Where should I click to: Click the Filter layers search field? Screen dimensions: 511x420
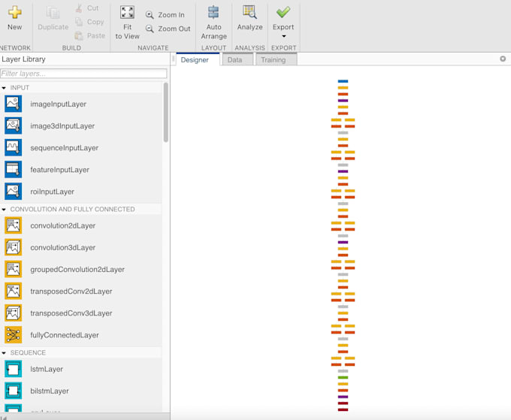pos(83,74)
